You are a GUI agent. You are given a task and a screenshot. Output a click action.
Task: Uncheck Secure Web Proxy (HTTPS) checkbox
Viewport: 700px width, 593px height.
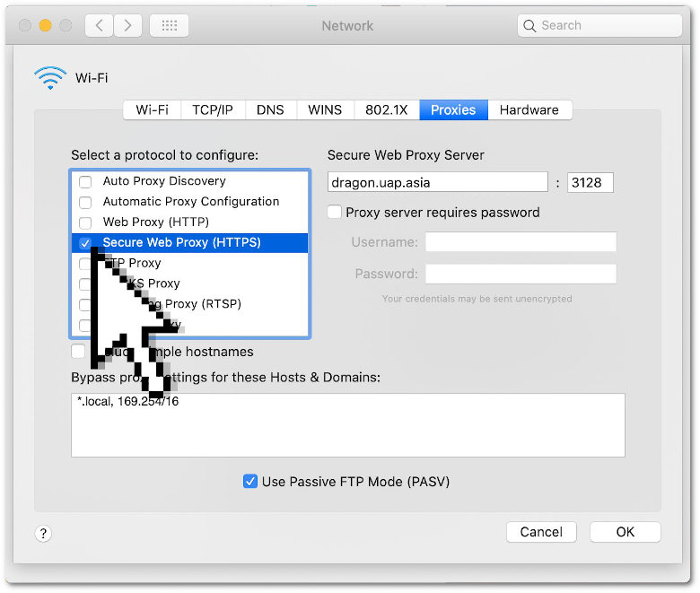[x=85, y=243]
